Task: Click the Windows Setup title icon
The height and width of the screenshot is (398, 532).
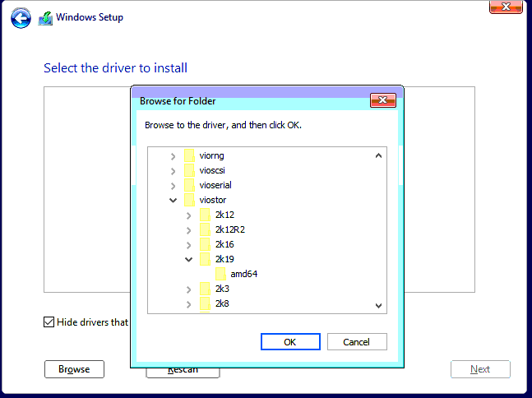Action: pos(45,18)
